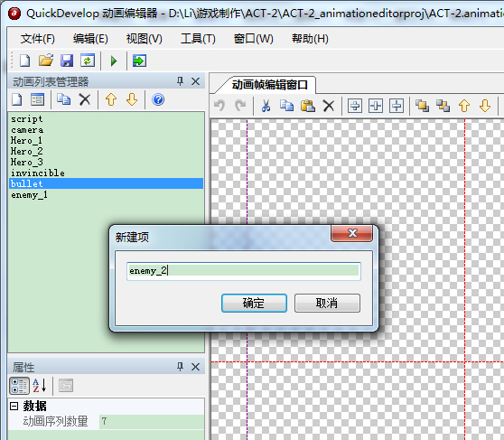Collapse the 数据 property category
Image resolution: width=504 pixels, height=440 pixels.
14,406
